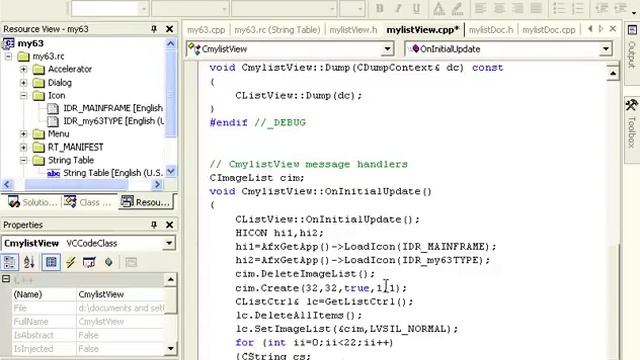Insert a numbered list
The width and height of the screenshot is (640, 360).
578,8
